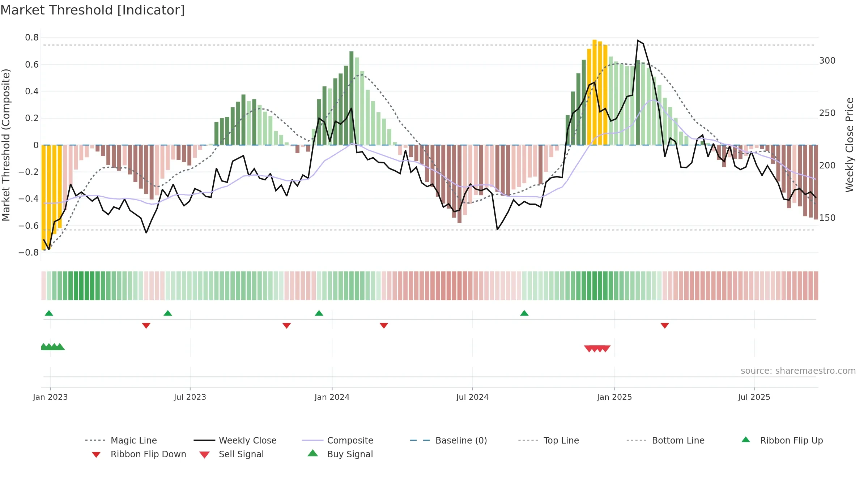The width and height of the screenshot is (868, 488).
Task: Click the red Ribbon Flip Down legend triangle
Action: pyautogui.click(x=96, y=455)
